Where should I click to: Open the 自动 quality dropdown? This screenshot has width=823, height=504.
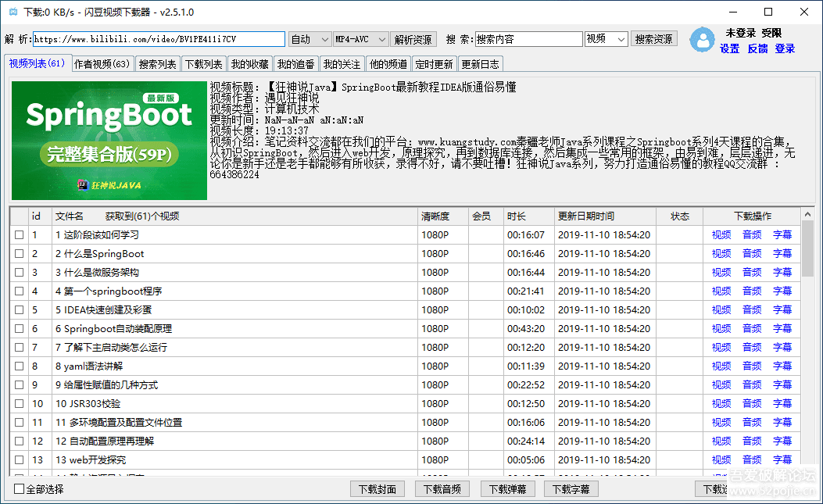tap(310, 39)
